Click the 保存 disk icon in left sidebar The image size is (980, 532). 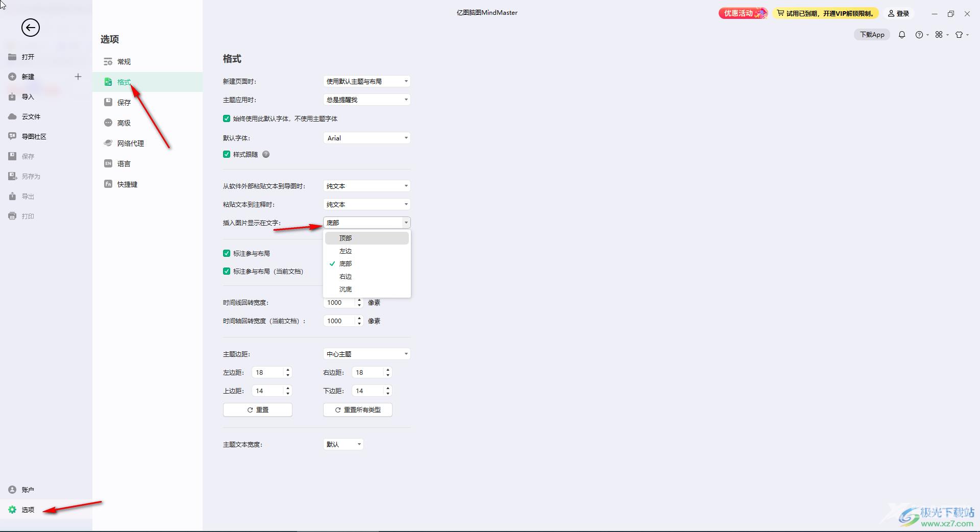pos(12,156)
